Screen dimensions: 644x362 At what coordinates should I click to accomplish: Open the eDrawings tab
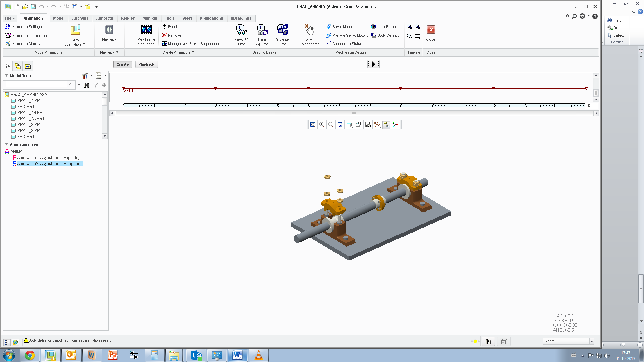pos(241,18)
